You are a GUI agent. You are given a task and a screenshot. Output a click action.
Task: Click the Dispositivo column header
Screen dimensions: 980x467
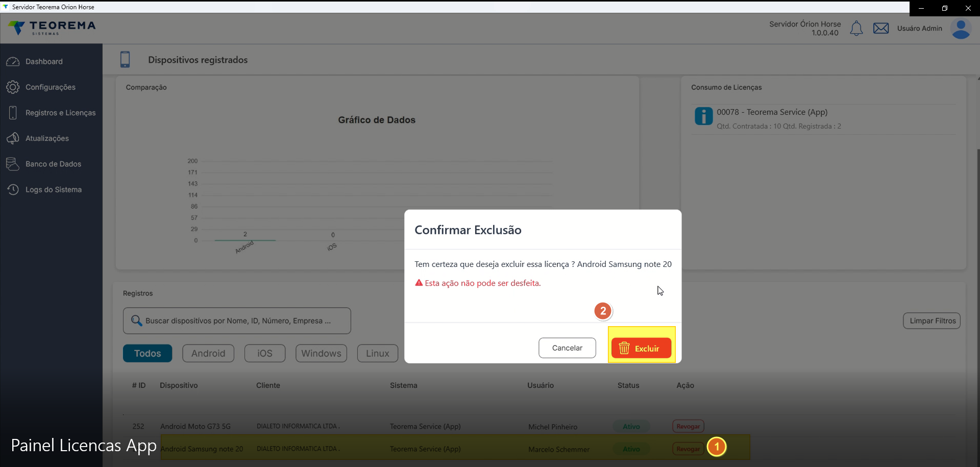(179, 385)
